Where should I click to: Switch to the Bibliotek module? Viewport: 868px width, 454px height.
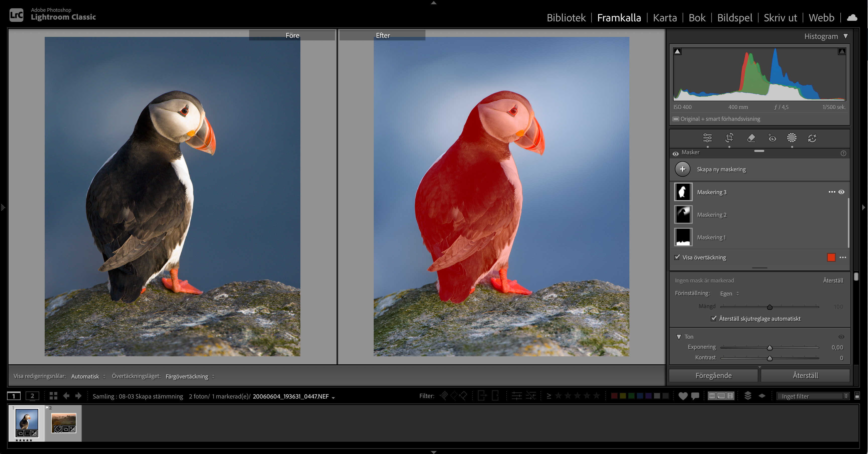[566, 18]
